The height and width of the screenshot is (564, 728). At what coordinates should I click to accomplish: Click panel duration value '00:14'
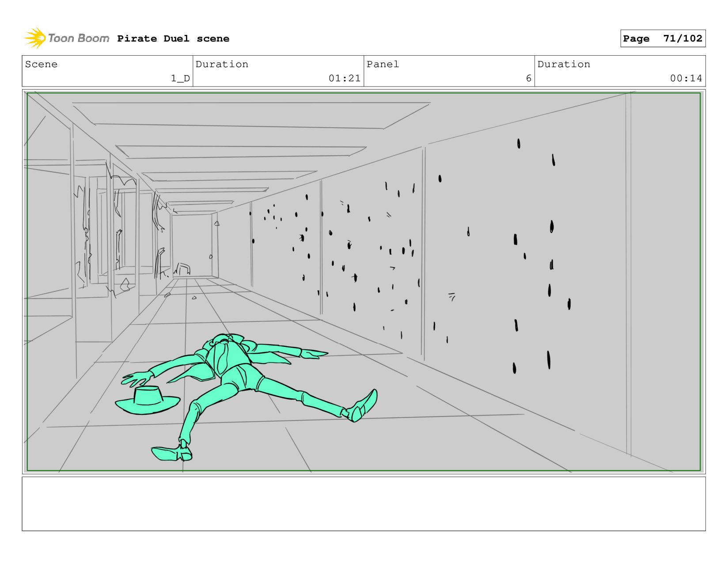click(686, 78)
